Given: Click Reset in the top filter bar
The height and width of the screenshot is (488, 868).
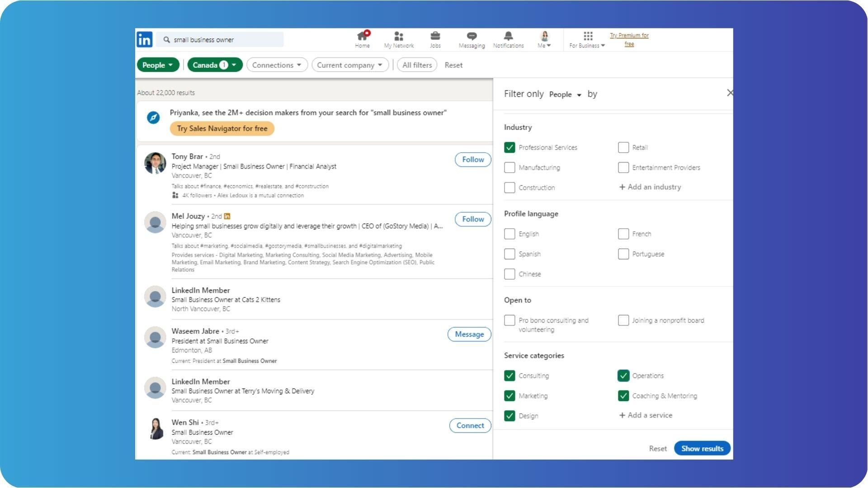Looking at the screenshot, I should (453, 65).
